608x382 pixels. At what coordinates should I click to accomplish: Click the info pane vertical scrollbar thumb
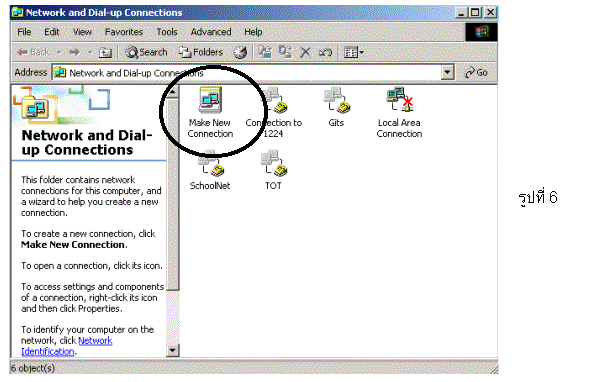(x=173, y=194)
